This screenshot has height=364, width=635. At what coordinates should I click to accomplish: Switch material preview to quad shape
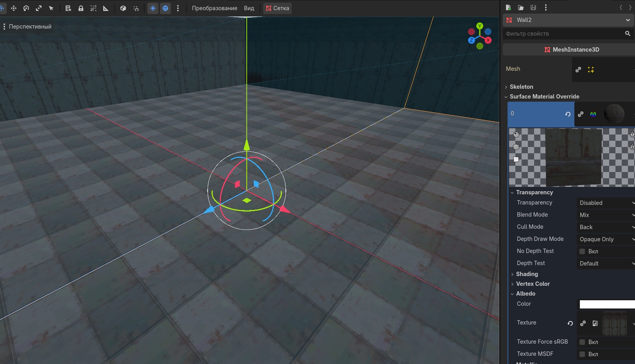click(516, 159)
